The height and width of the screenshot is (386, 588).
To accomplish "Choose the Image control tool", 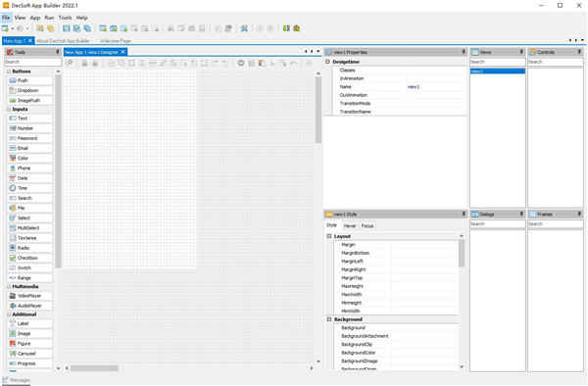I will pyautogui.click(x=30, y=333).
